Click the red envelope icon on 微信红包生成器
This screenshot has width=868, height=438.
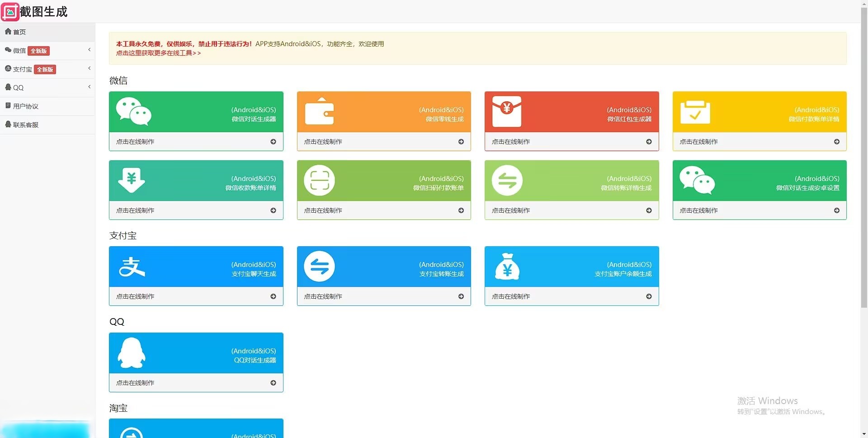pos(507,111)
